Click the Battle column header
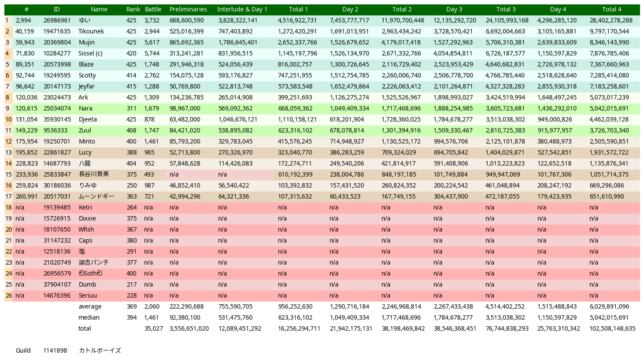Screen dimensions: 644x361 153,9
